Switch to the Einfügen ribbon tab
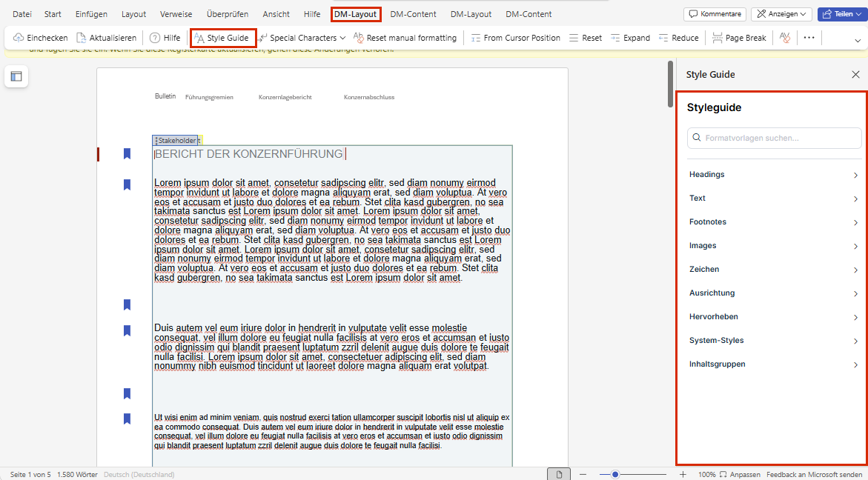This screenshot has height=480, width=868. click(x=91, y=14)
